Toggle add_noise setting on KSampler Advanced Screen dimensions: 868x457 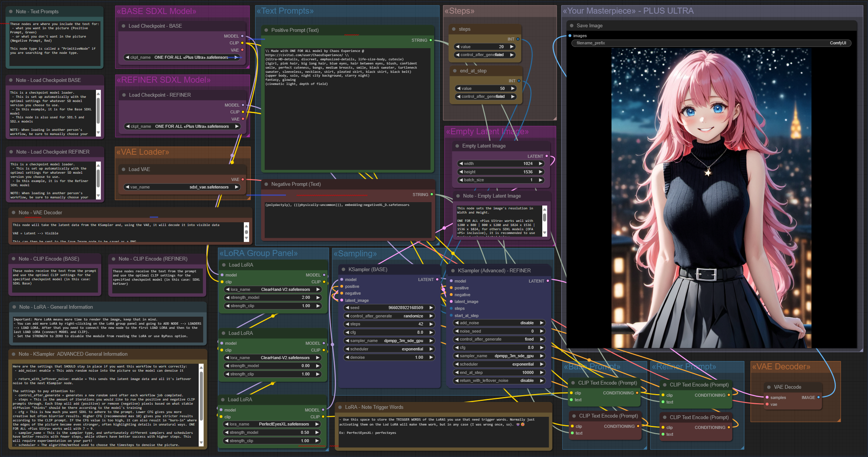pos(500,323)
